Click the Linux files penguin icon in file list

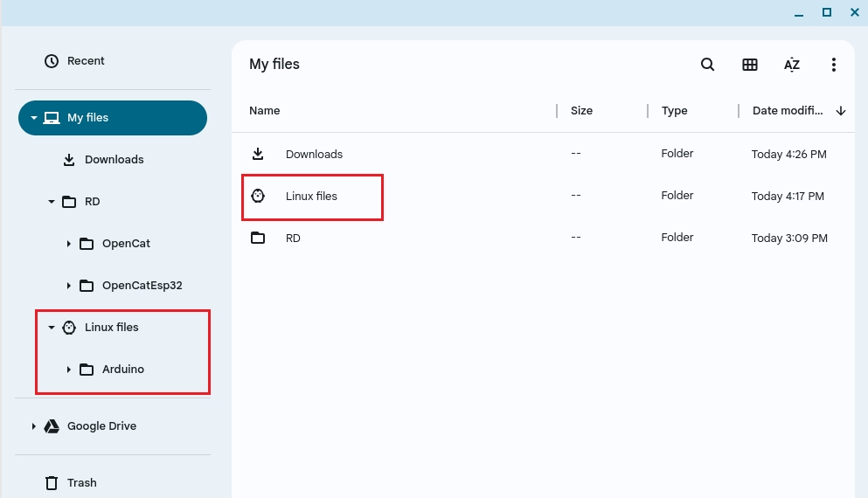click(258, 196)
